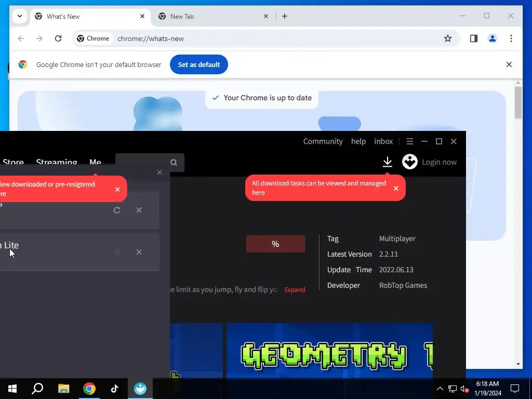Close the pre-registered tooltip
This screenshot has height=399, width=532.
point(117,189)
